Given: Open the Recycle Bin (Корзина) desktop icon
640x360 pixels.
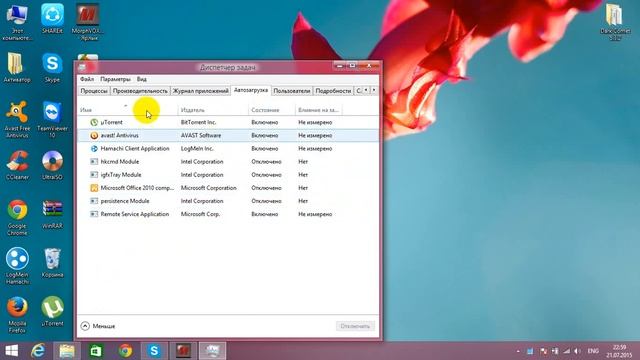Looking at the screenshot, I should (52, 263).
